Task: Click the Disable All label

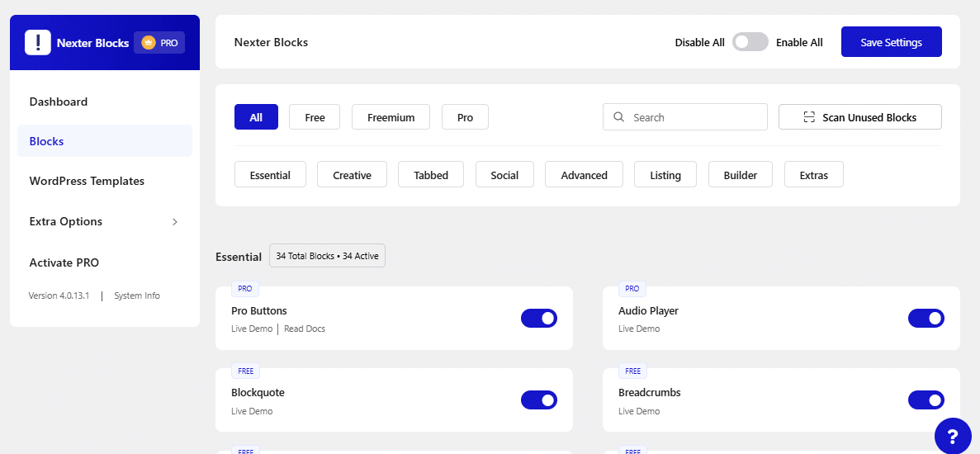Action: pyautogui.click(x=700, y=42)
